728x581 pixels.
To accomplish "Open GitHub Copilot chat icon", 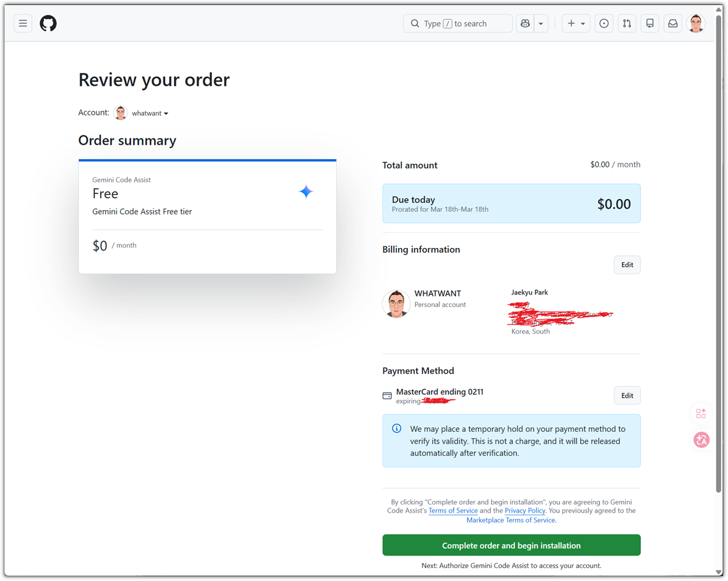I will pos(525,23).
